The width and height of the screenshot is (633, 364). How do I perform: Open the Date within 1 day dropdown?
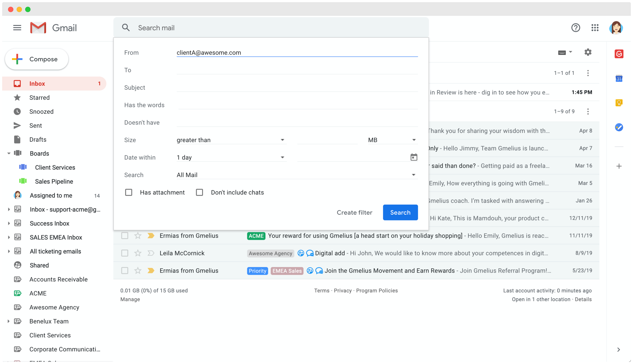coord(231,157)
